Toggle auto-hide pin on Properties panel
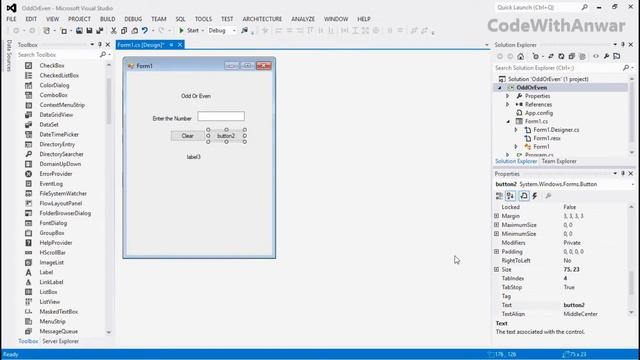The width and height of the screenshot is (640, 360). [x=623, y=173]
